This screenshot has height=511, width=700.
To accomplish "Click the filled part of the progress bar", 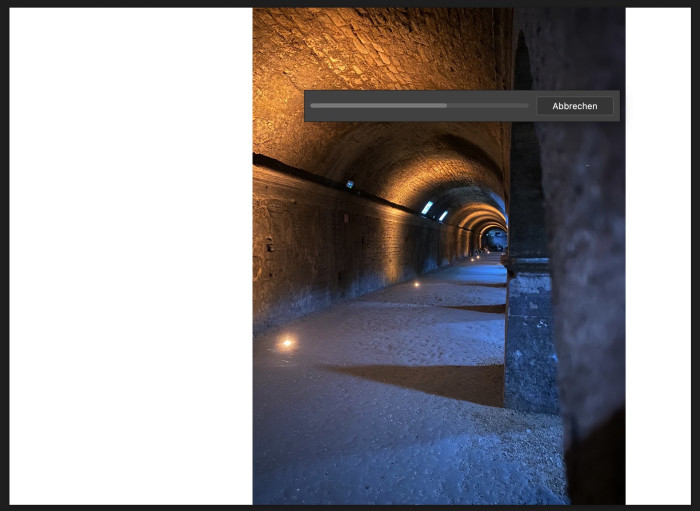I will (378, 105).
